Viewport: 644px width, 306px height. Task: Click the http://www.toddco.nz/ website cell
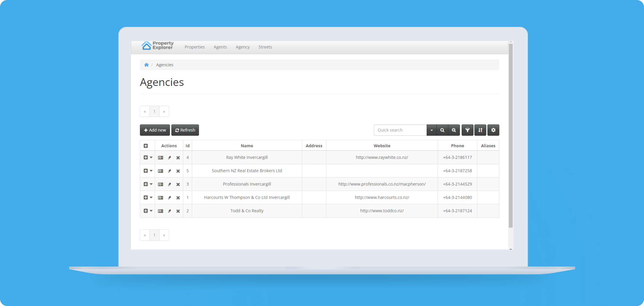click(x=382, y=211)
